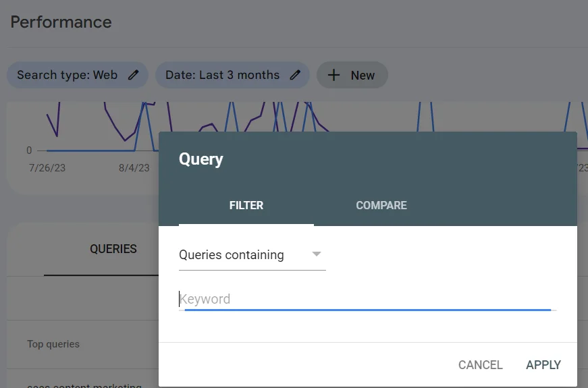Click the plus icon next to New

pos(333,75)
